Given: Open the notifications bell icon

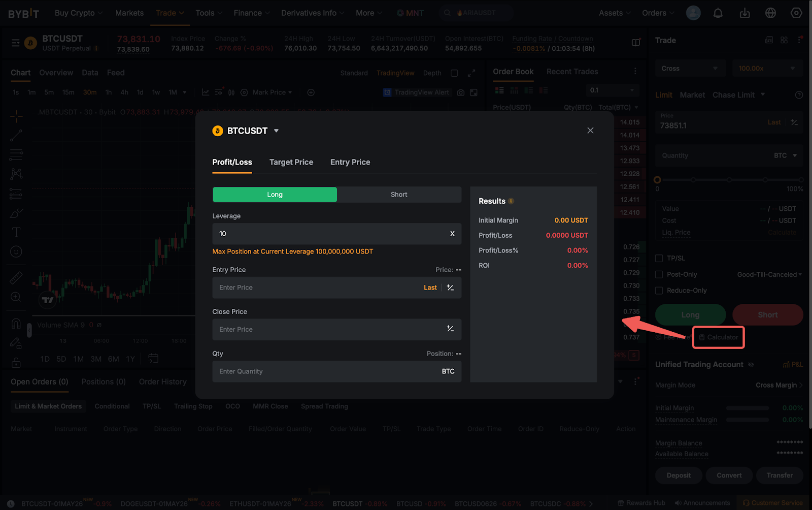Looking at the screenshot, I should click(718, 13).
